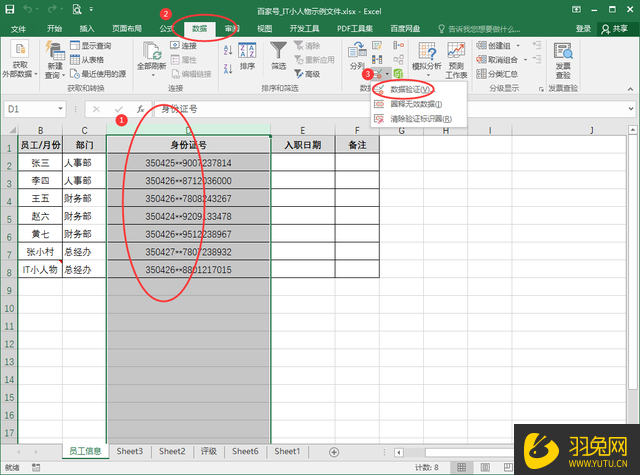This screenshot has width=640, height=475.
Task: Open the quick access toolbar customize arrow
Action: 91,9
